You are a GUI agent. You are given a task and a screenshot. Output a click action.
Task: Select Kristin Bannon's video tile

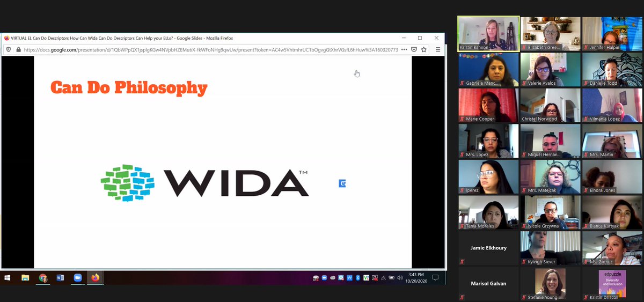(488, 34)
